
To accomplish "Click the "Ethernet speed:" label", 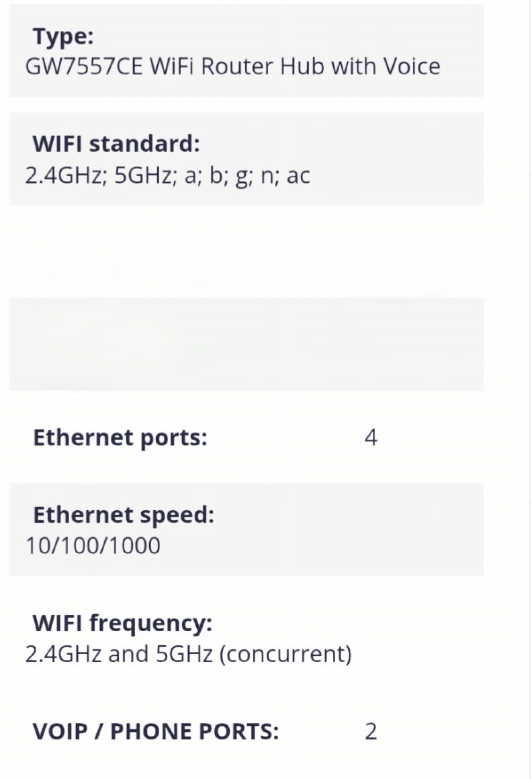I will [124, 515].
